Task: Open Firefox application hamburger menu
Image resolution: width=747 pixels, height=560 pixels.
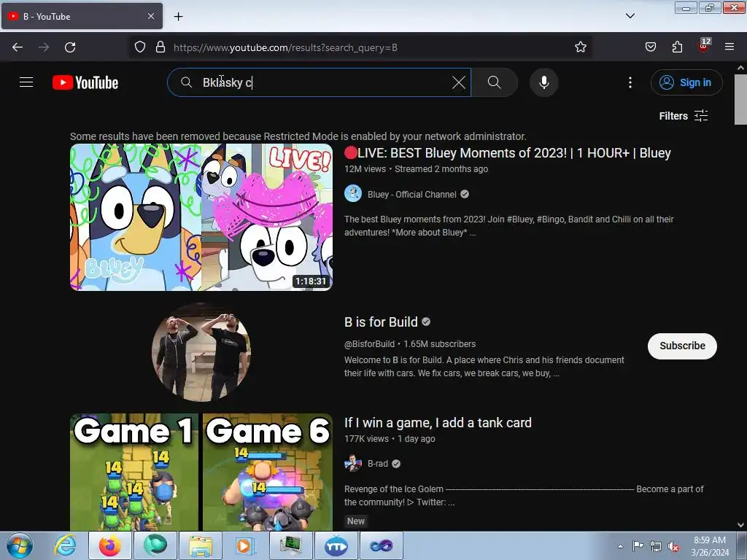Action: [x=729, y=47]
